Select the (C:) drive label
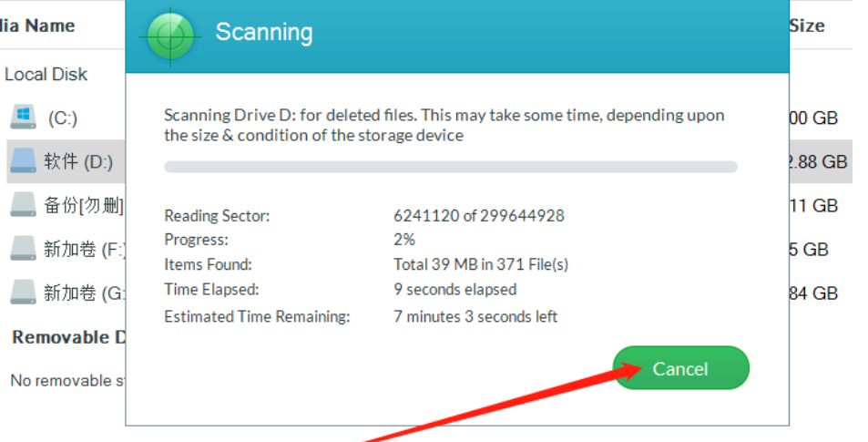This screenshot has height=442, width=868. click(x=63, y=118)
